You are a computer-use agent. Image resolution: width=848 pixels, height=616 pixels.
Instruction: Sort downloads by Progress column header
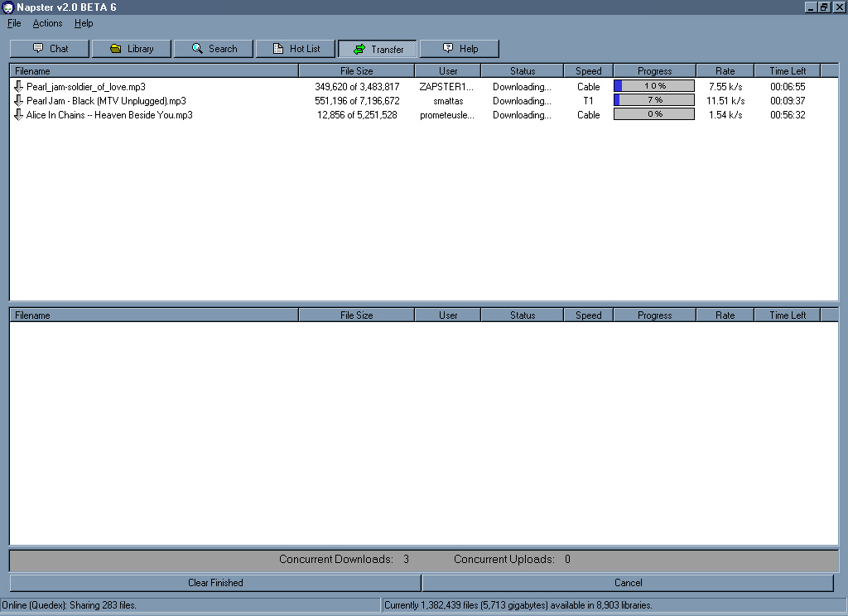654,71
